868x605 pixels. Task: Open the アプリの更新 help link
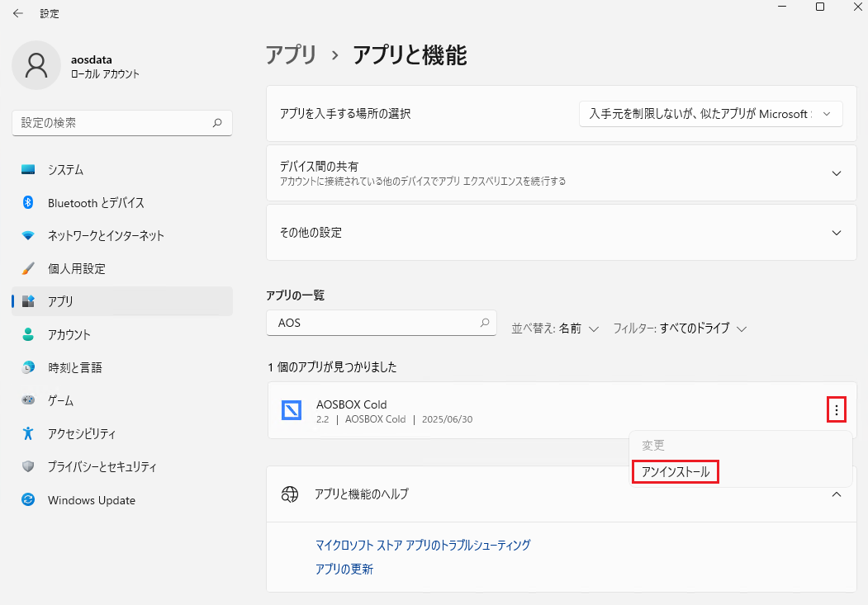(344, 569)
